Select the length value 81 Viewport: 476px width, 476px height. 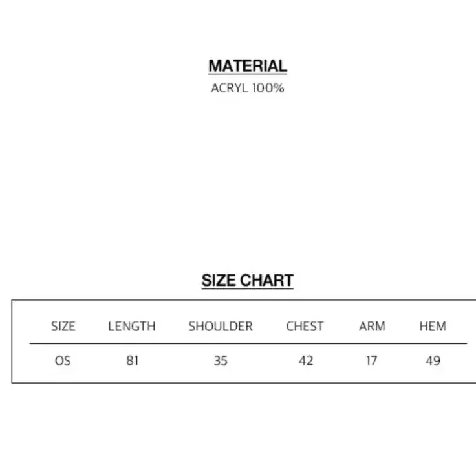[x=133, y=361]
